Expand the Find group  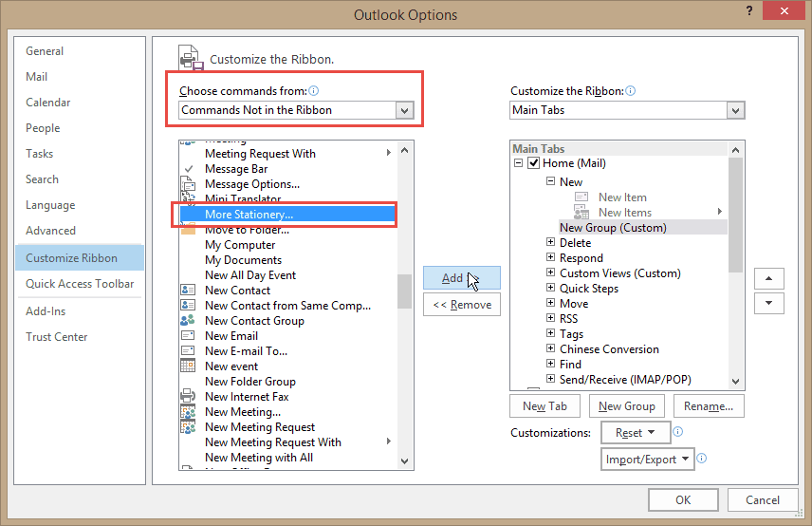(550, 364)
